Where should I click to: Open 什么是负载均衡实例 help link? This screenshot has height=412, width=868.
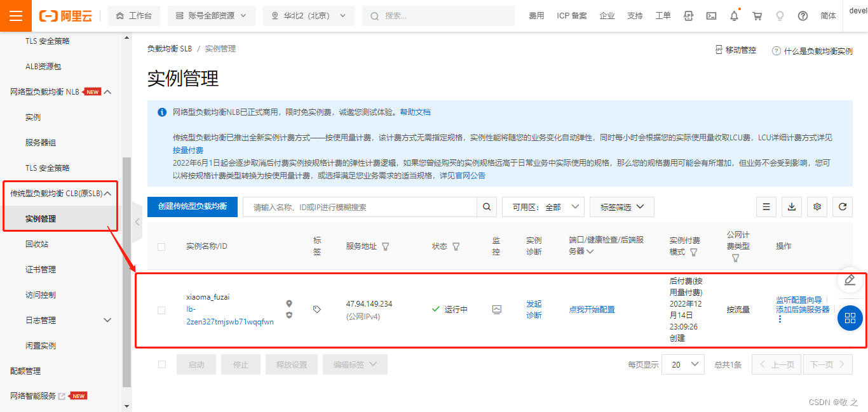[812, 51]
